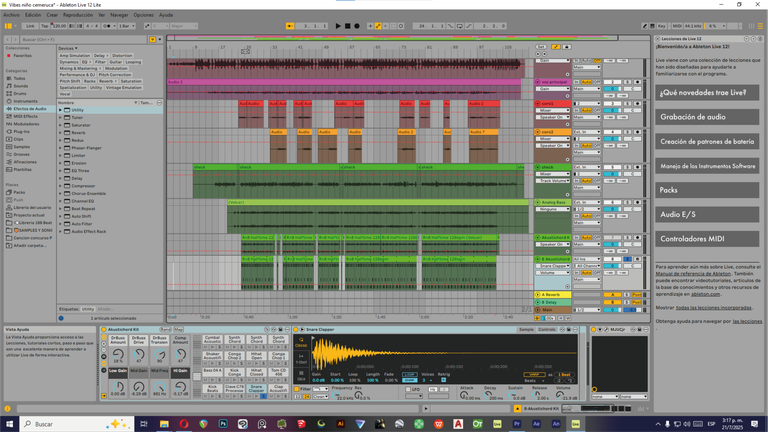Image resolution: width=768 pixels, height=432 pixels.
Task: Toggle the Metronome button
Action: coord(107,26)
